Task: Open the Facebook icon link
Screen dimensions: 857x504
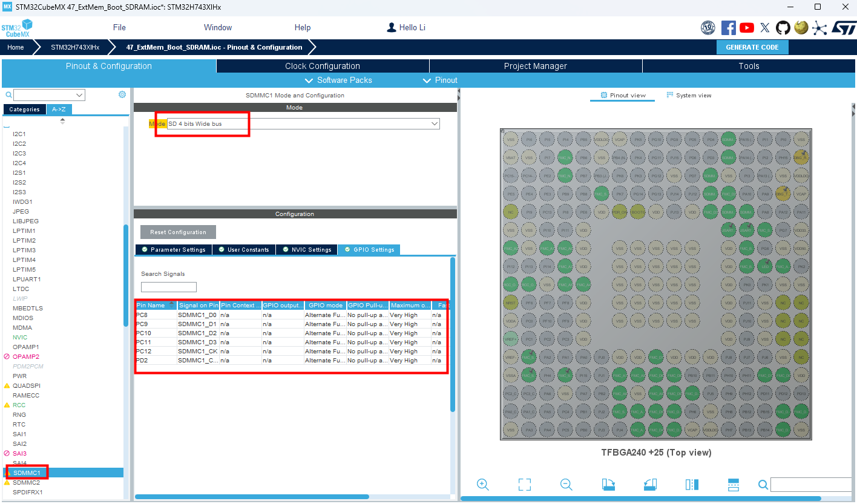Action: point(729,27)
